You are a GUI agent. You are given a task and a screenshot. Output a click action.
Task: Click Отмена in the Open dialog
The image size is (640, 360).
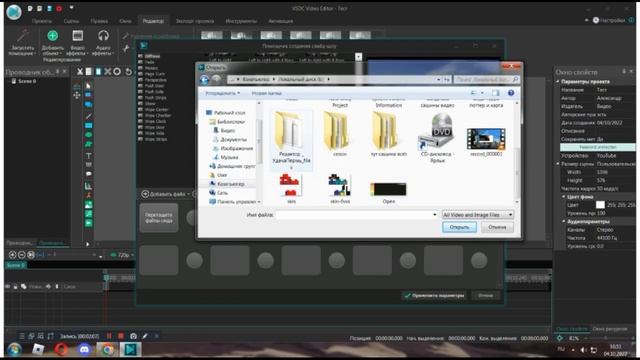tap(497, 227)
